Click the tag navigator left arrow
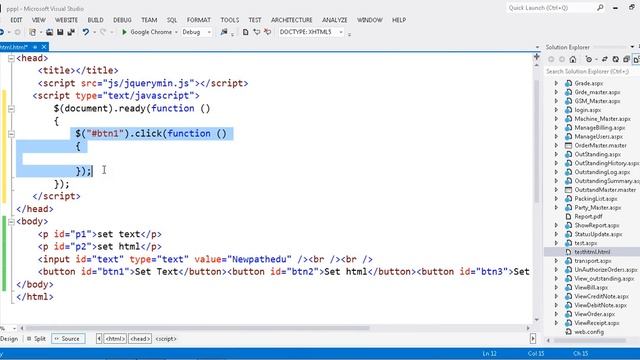 pos(99,339)
